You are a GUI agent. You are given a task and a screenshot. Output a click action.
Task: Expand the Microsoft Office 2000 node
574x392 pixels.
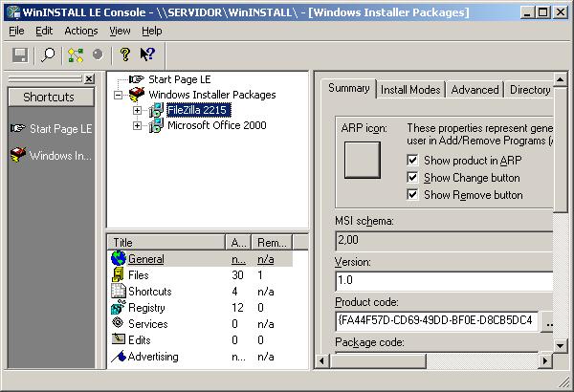point(137,125)
